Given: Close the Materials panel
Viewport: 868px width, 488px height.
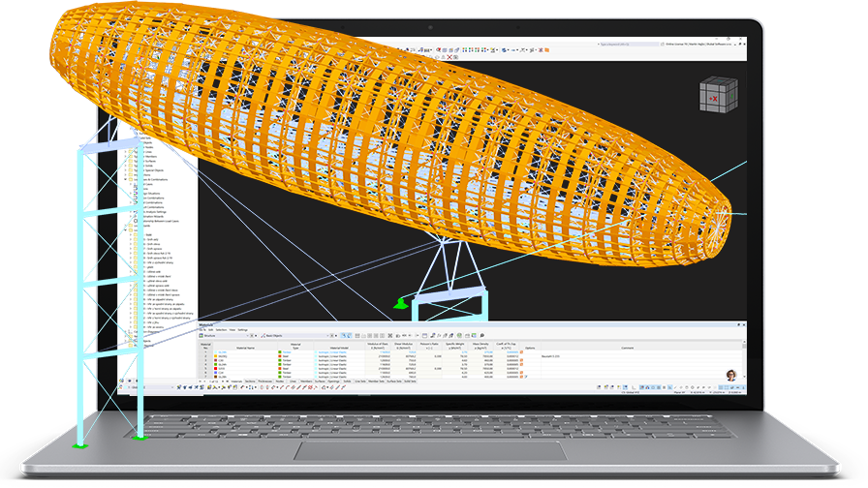Looking at the screenshot, I should (x=744, y=324).
